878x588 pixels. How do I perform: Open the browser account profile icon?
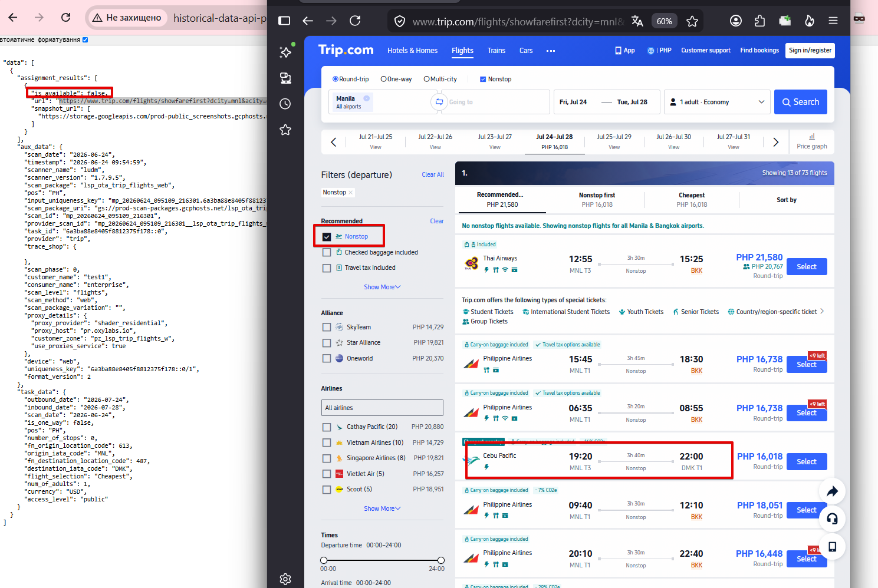pos(736,21)
